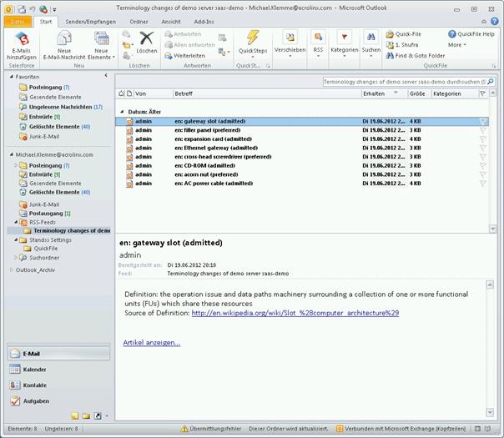The height and width of the screenshot is (438, 504).
Task: Open Ungelesene Nachrichten folder
Action: [x=61, y=107]
